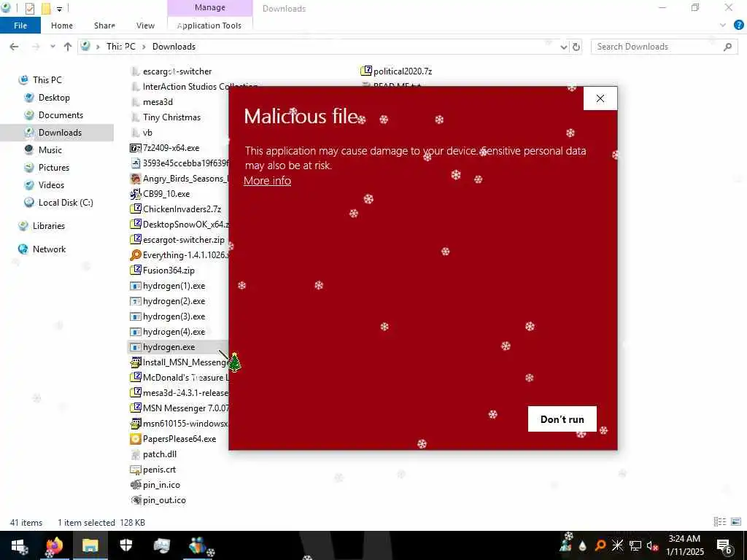The width and height of the screenshot is (747, 560).
Task: Open the Help question mark icon
Action: coord(738,26)
